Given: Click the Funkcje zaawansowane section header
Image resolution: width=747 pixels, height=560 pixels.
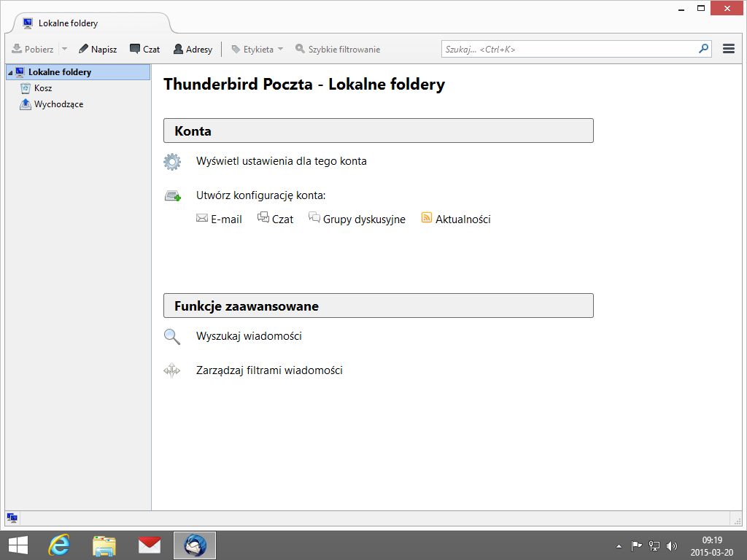Looking at the screenshot, I should (379, 306).
